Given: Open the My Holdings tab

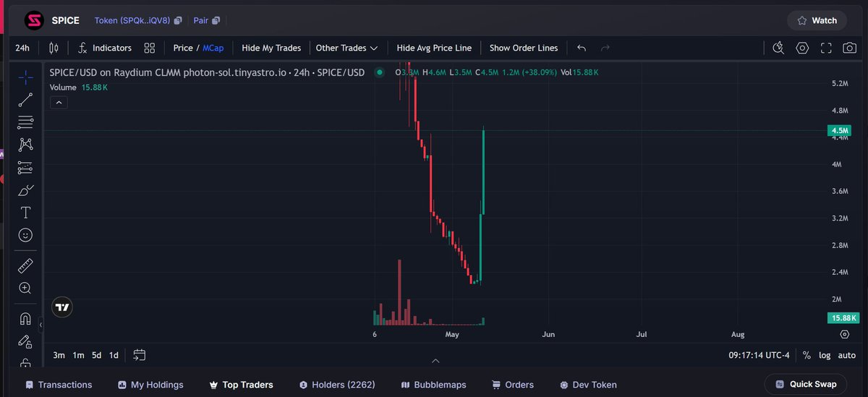Looking at the screenshot, I should [150, 385].
